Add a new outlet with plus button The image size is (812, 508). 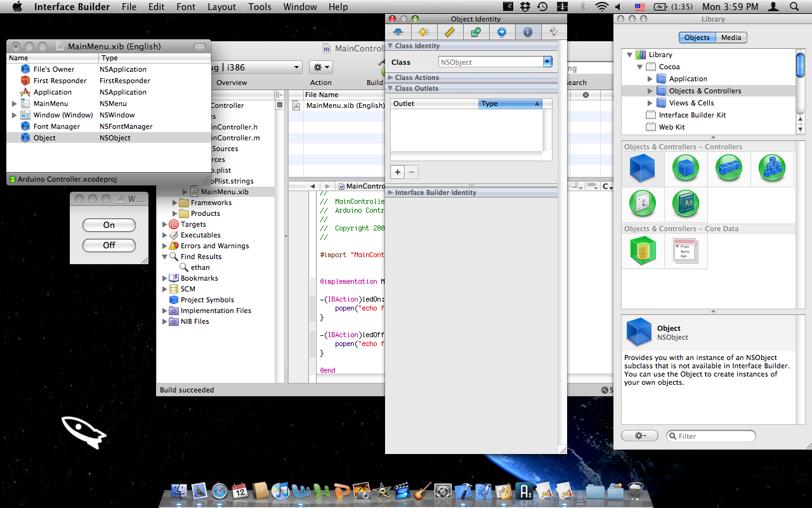pos(398,172)
